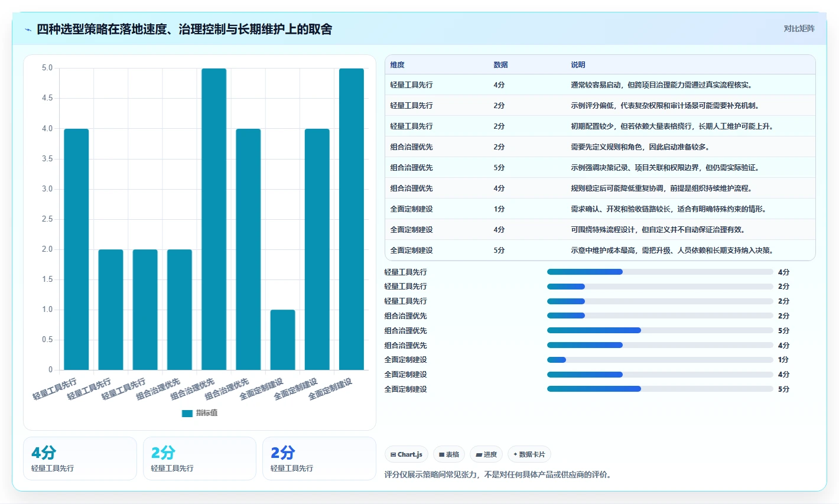Image resolution: width=839 pixels, height=504 pixels.
Task: Select the row '示意中维护成本最高'
Action: click(600, 250)
